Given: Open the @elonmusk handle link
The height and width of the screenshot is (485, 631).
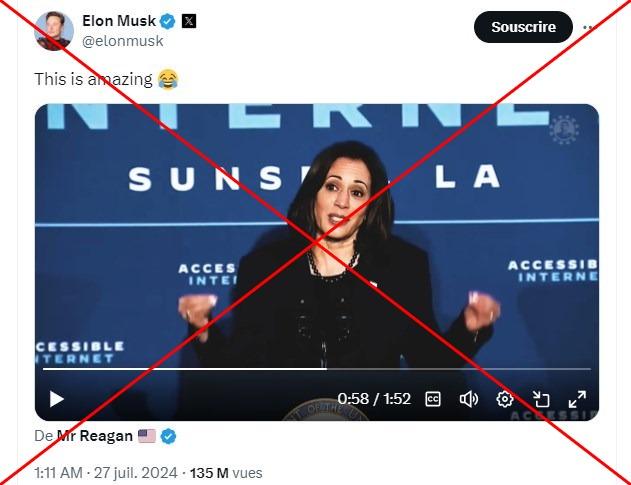Looking at the screenshot, I should [x=123, y=41].
